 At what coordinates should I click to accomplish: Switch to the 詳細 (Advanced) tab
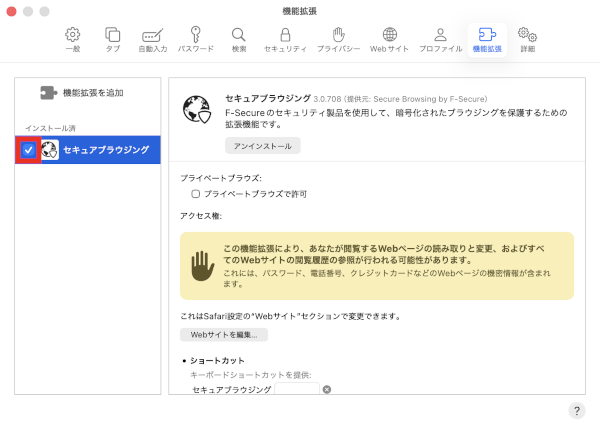click(x=527, y=39)
